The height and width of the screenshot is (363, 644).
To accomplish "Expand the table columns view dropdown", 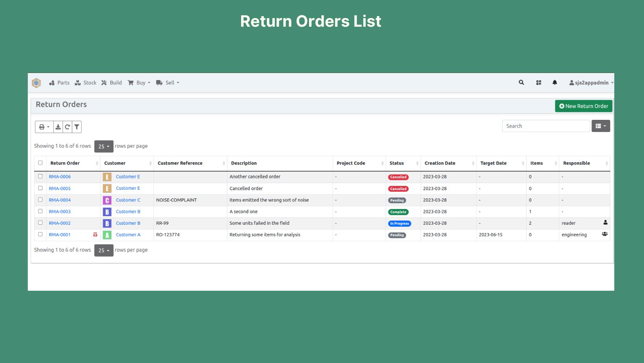I will 600,126.
